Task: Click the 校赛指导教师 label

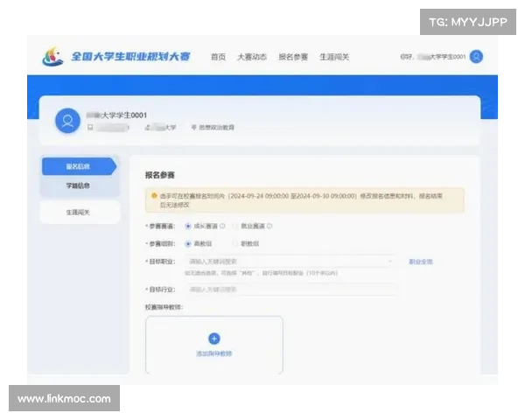Action: (164, 307)
